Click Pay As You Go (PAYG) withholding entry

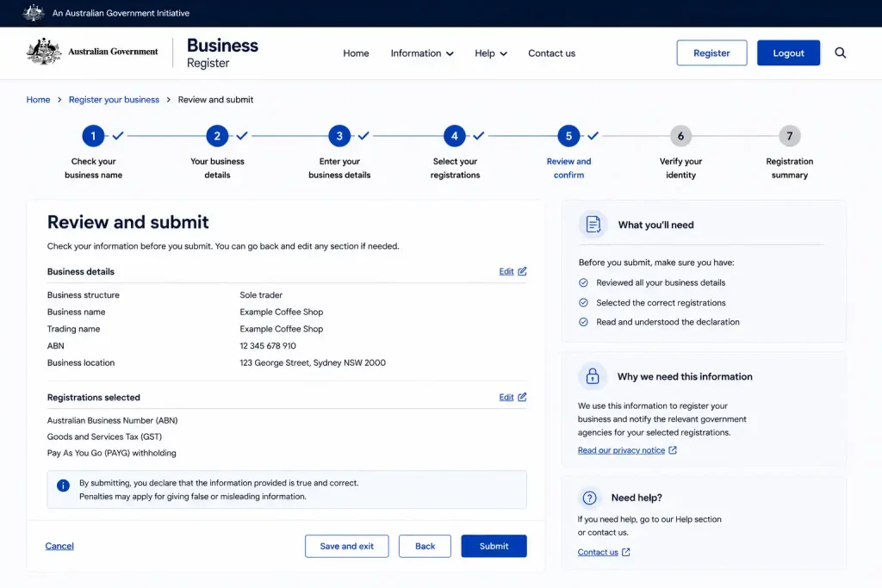coord(111,453)
